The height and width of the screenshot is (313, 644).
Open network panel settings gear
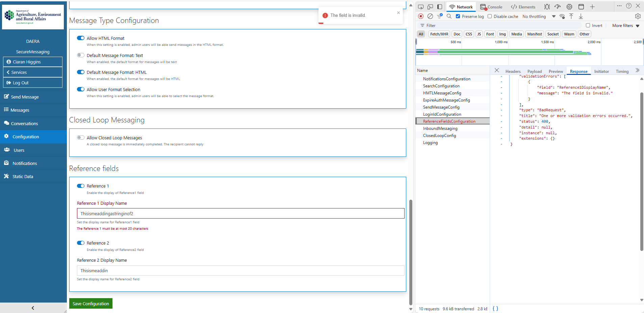(x=638, y=16)
